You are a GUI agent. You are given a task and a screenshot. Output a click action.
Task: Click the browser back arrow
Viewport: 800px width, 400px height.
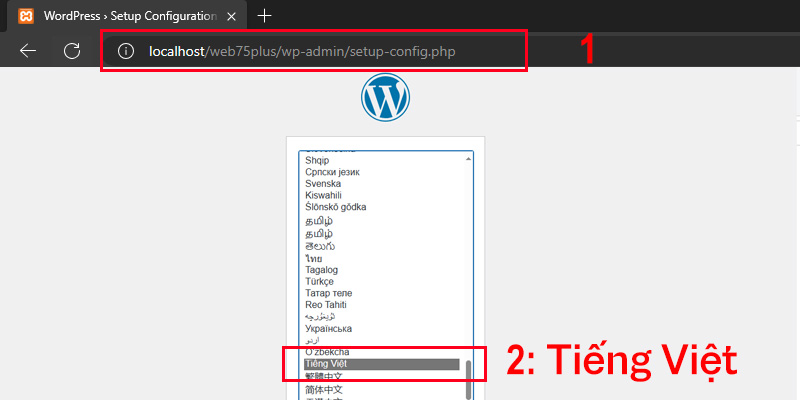(28, 51)
